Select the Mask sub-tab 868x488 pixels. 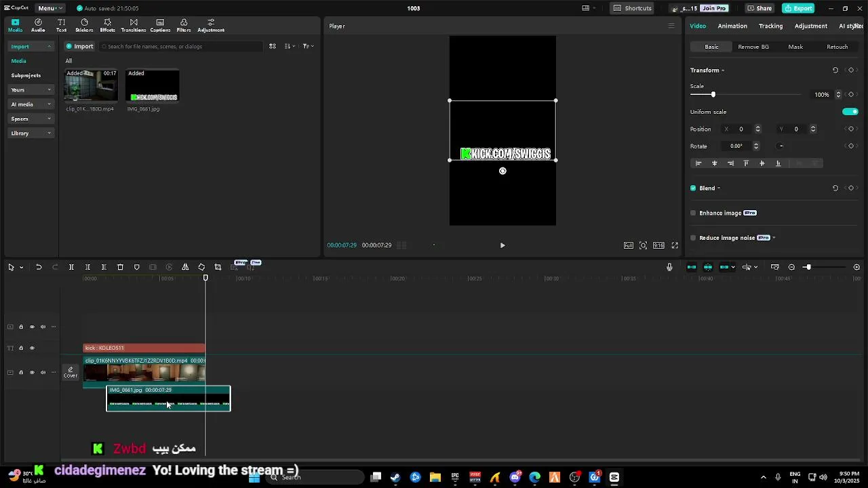tap(795, 47)
